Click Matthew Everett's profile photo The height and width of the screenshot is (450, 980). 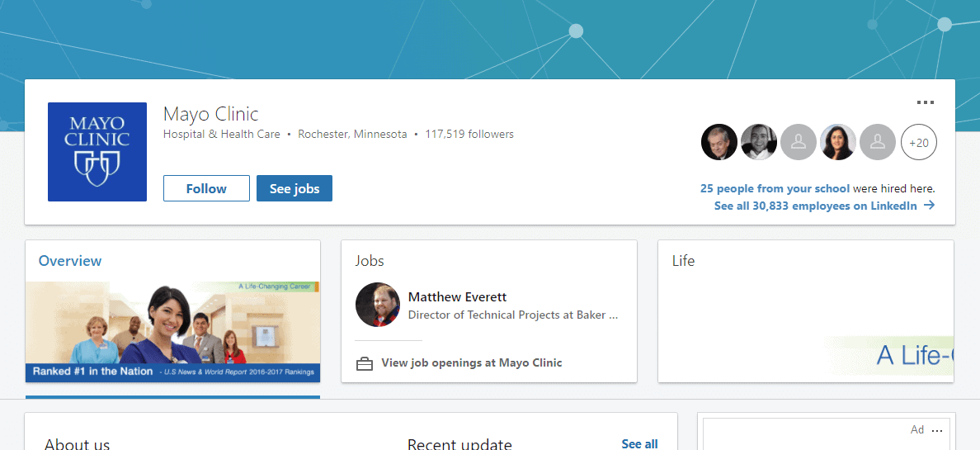click(x=378, y=305)
